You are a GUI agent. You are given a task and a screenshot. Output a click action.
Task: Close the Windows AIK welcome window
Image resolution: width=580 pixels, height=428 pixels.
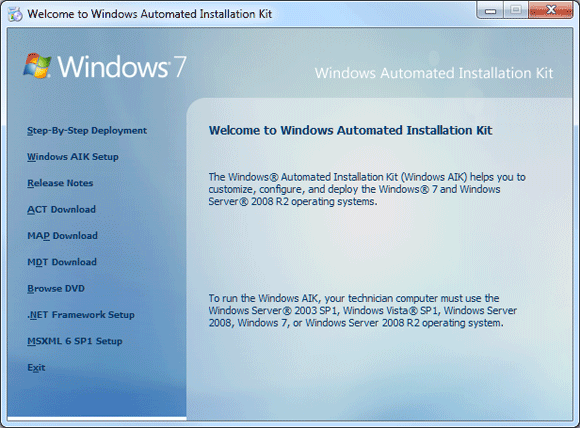point(551,10)
